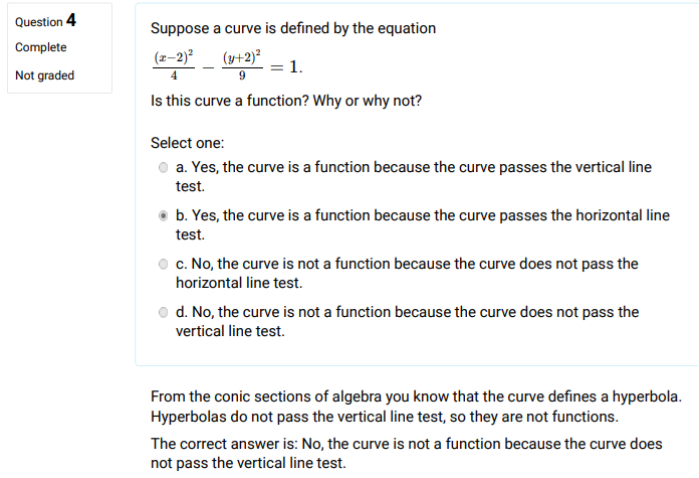Image resolution: width=699 pixels, height=478 pixels.
Task: Click the 'Question 4' heading
Action: 45,21
